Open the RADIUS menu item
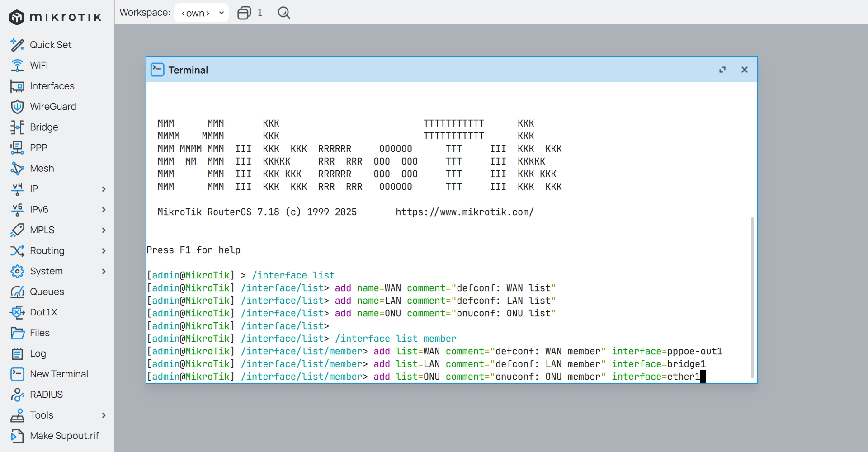 (x=57, y=395)
